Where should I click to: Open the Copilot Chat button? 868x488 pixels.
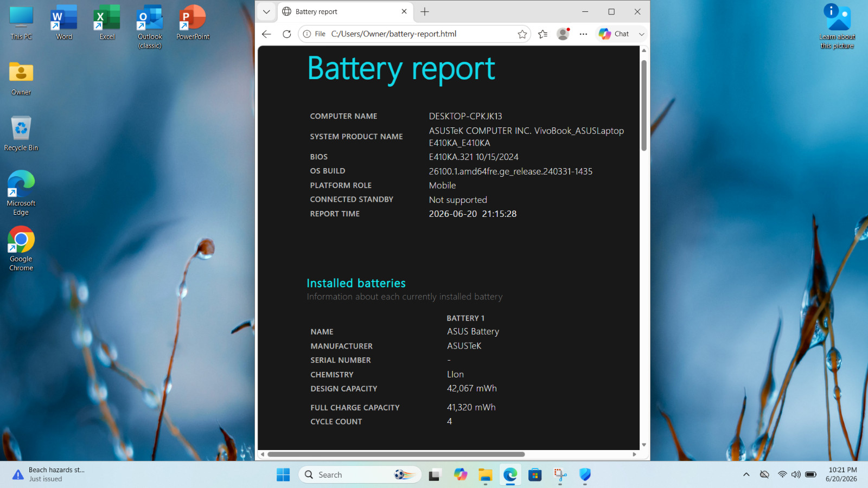click(614, 34)
